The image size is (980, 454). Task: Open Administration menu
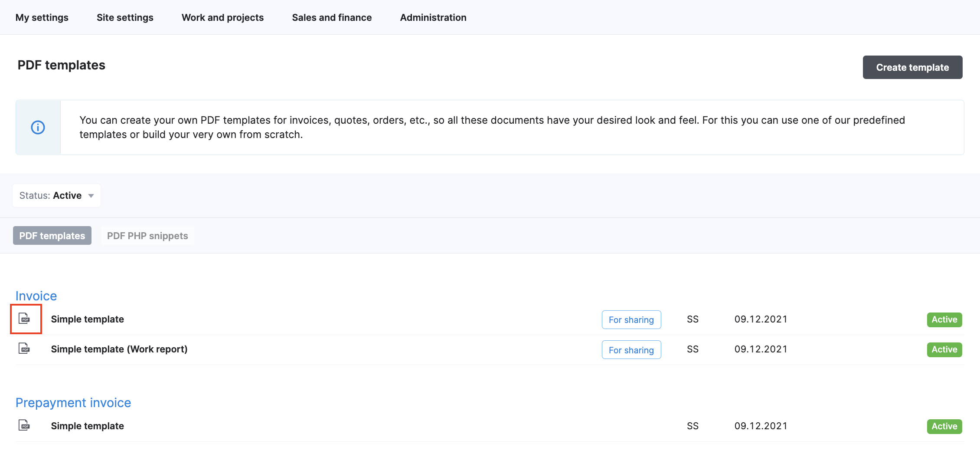433,17
